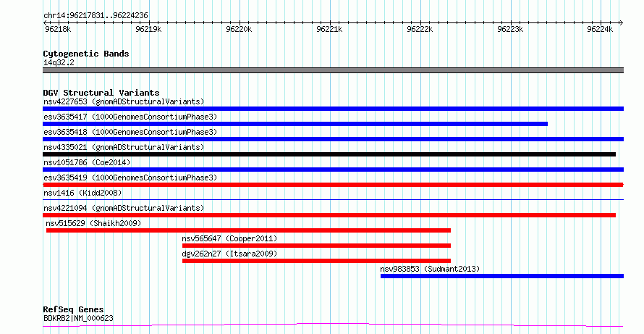Viewport: 644px width, 334px height.
Task: Open esv3635419 variant label
Action: 130,178
